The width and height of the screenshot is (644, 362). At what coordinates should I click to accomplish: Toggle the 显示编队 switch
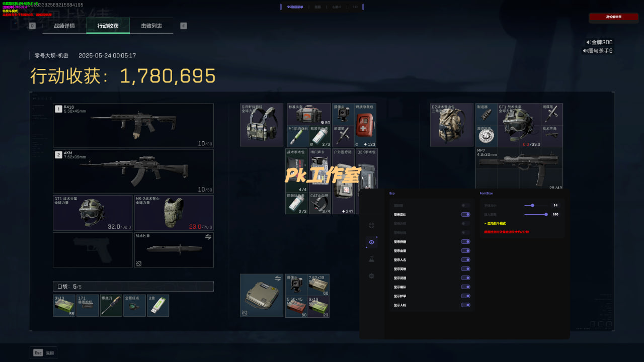coord(465,287)
